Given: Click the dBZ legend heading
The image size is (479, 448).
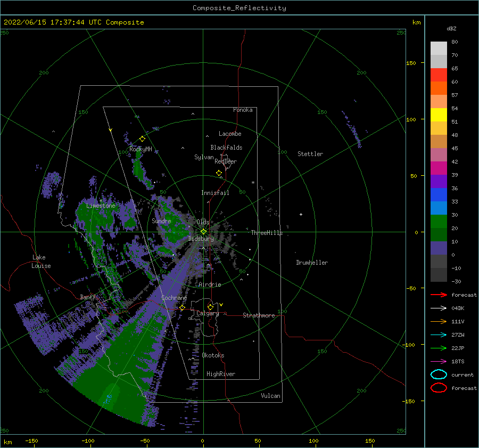Looking at the screenshot, I should pyautogui.click(x=451, y=29).
